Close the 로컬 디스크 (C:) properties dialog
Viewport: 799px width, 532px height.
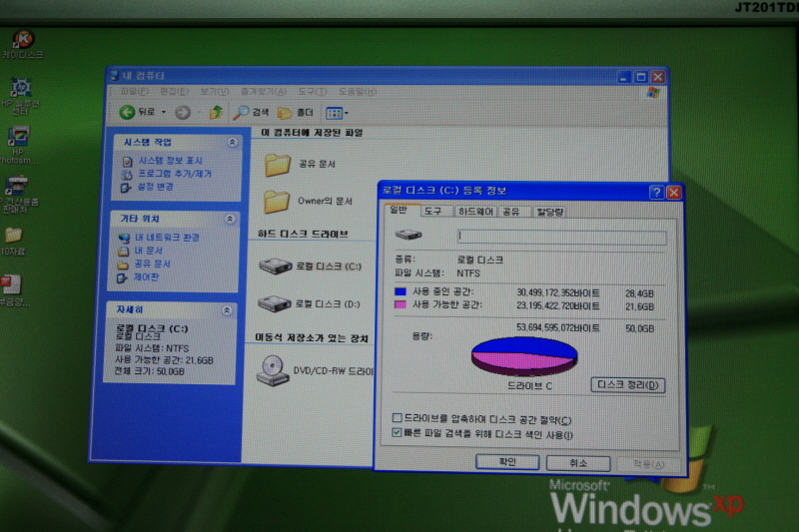(674, 193)
